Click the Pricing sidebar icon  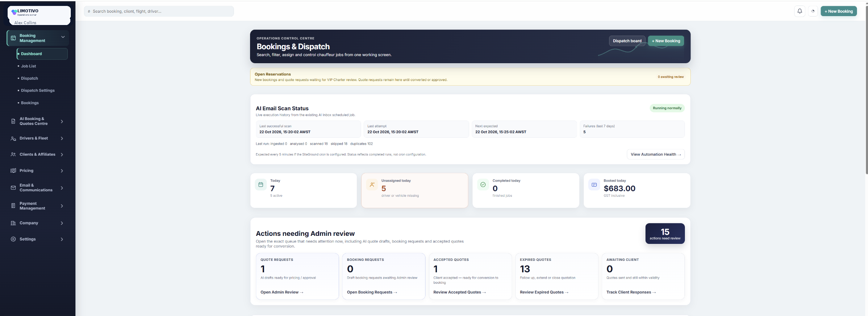click(x=13, y=171)
